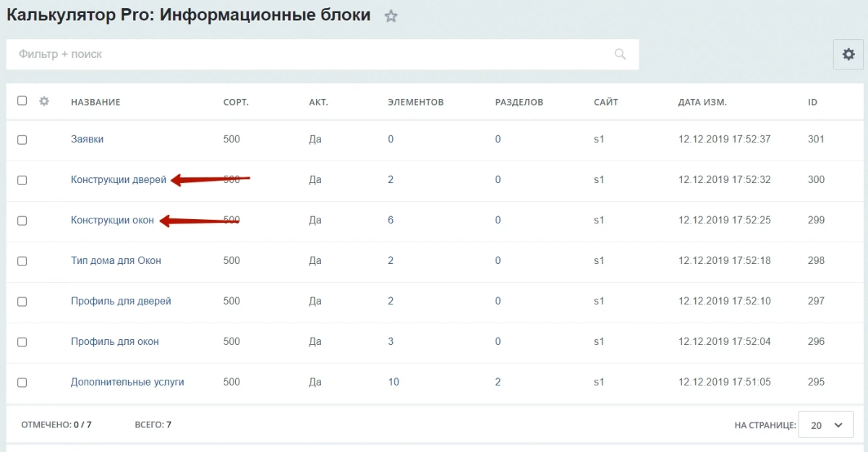Check the box for Дополнительные услуги row
868x452 pixels.
(x=22, y=383)
